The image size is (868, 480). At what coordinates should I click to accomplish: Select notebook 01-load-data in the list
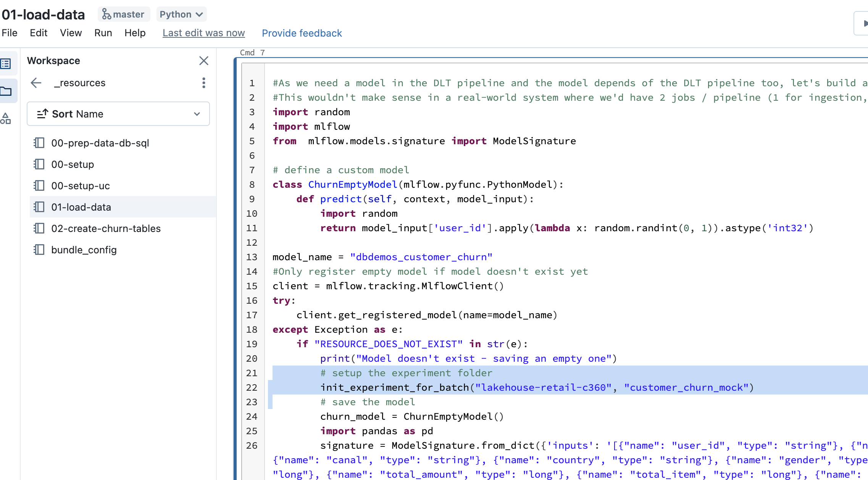point(123,207)
